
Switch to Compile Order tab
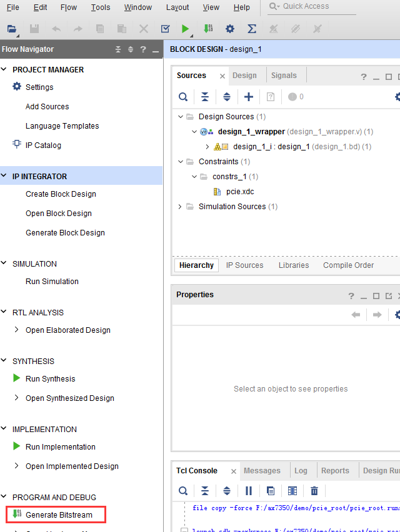pos(348,265)
